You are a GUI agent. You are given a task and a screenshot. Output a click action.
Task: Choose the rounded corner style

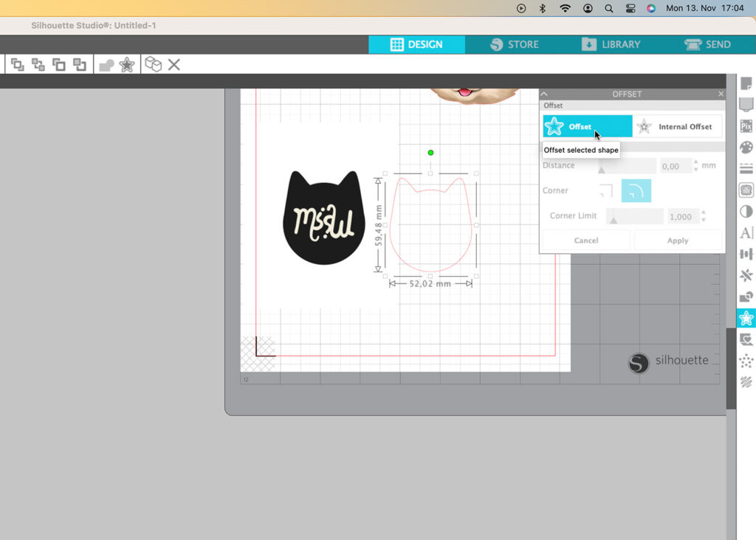(x=636, y=191)
